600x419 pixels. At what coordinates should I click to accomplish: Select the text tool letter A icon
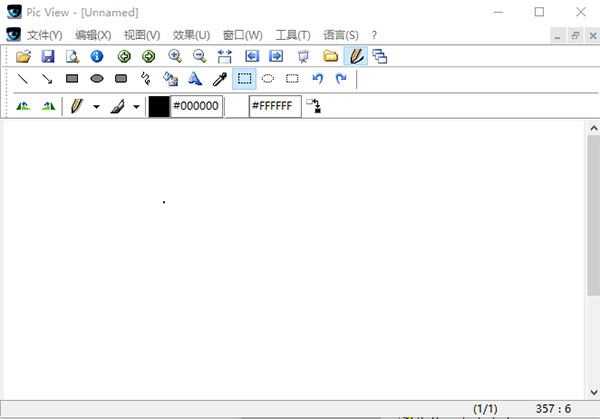(195, 79)
